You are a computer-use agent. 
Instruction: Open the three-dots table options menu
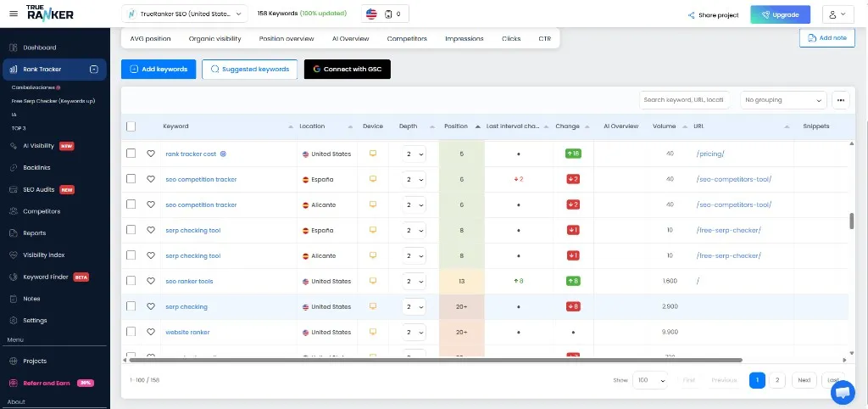tap(840, 100)
